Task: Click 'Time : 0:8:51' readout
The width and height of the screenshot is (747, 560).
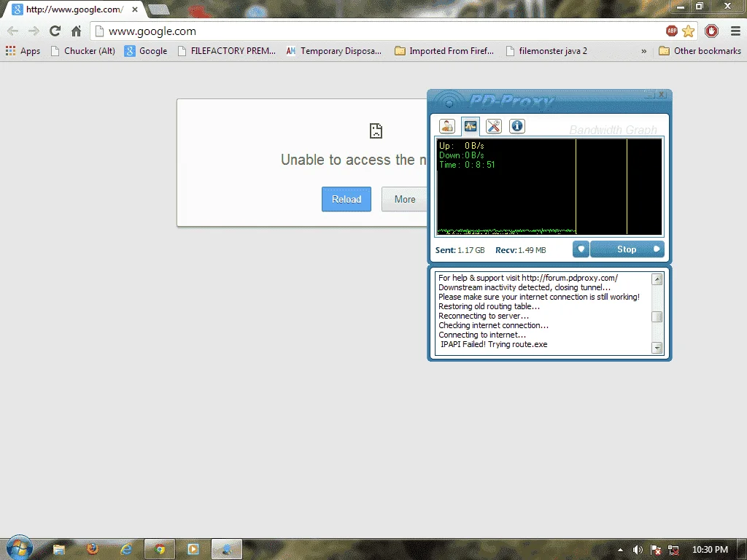Action: (x=467, y=165)
